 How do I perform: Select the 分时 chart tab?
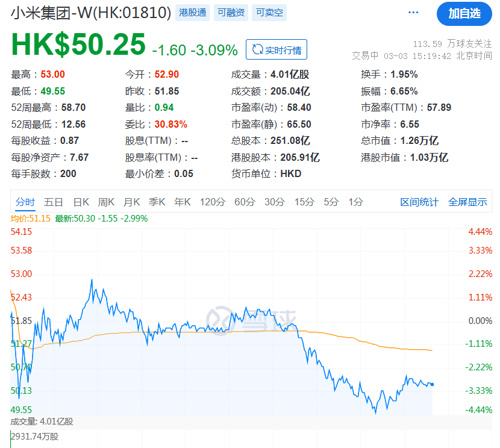pyautogui.click(x=25, y=202)
